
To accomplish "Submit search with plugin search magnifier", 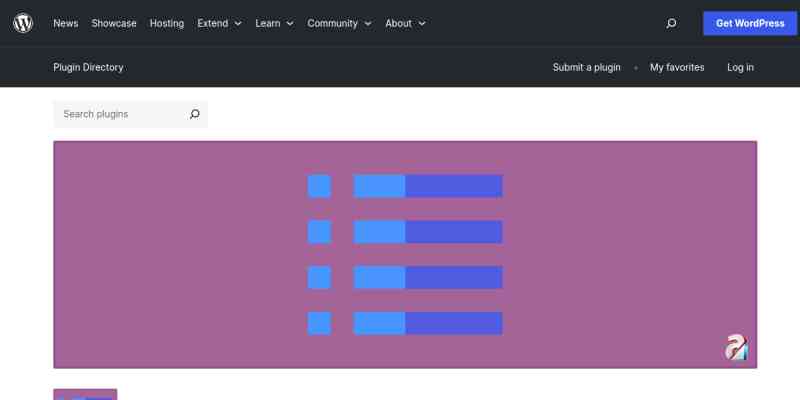I will point(194,114).
